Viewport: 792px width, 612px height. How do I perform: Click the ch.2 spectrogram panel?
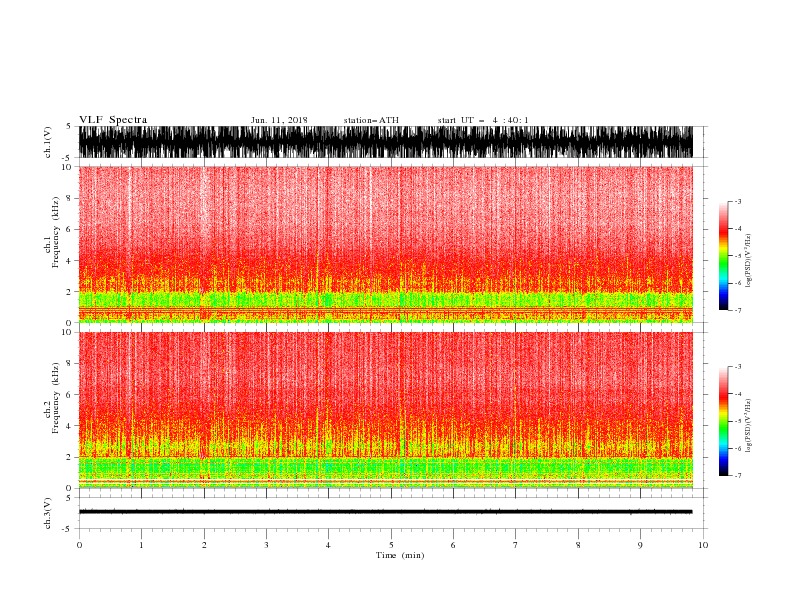coord(385,410)
